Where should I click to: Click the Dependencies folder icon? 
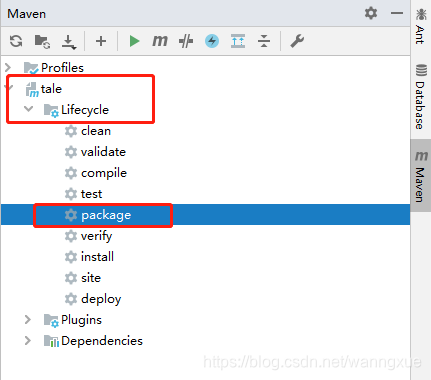point(51,341)
